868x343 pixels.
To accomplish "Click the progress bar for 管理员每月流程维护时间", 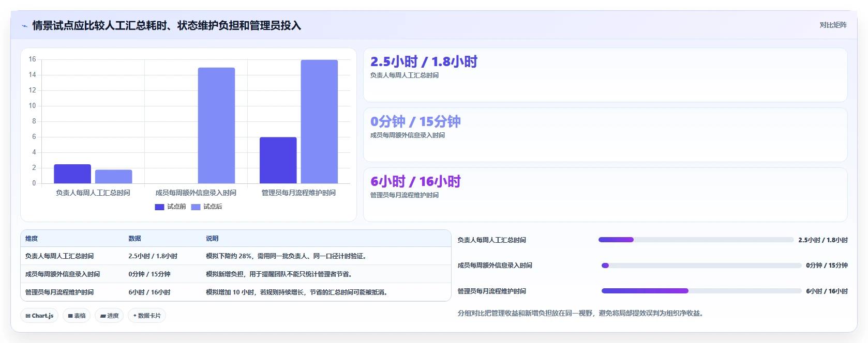I will click(x=701, y=291).
